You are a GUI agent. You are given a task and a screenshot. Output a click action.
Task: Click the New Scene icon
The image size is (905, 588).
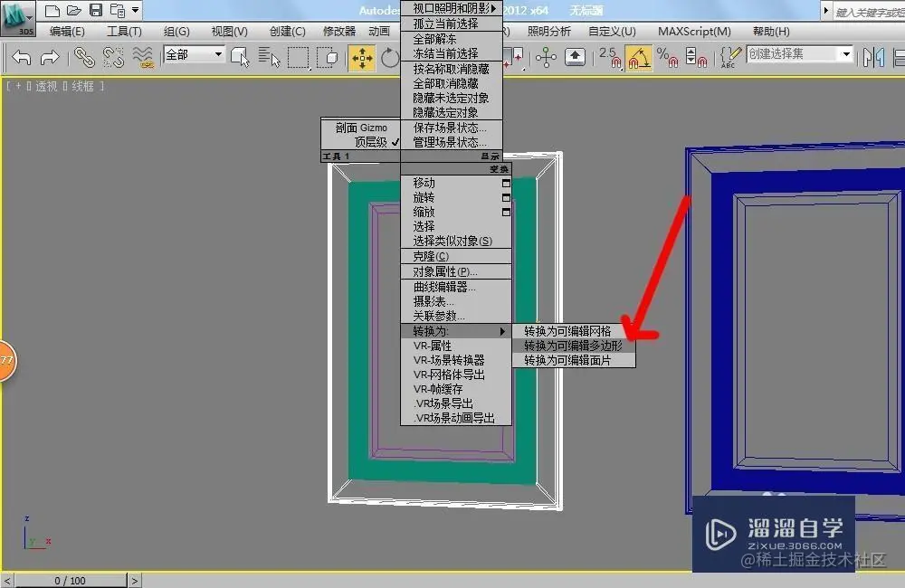[52, 10]
